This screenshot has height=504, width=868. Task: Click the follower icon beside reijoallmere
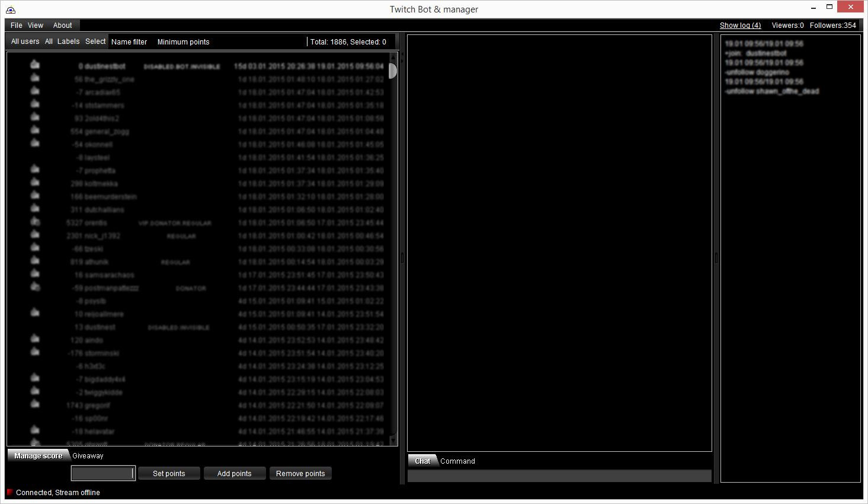(x=35, y=312)
